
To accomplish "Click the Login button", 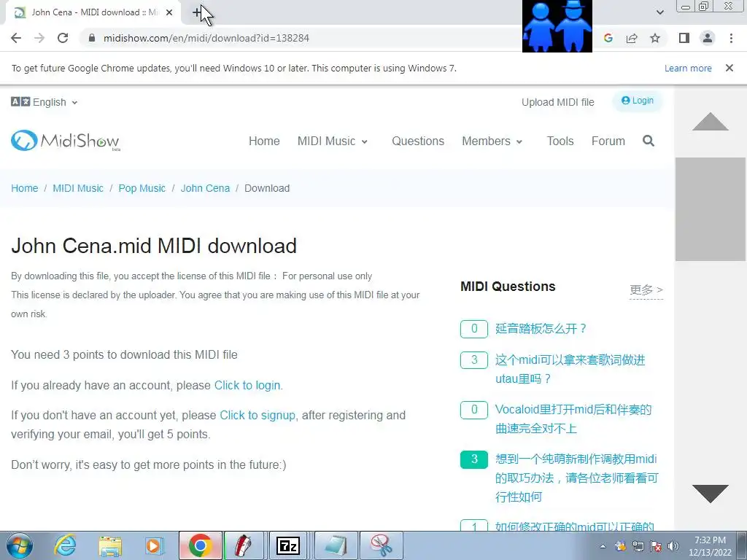I will click(638, 101).
